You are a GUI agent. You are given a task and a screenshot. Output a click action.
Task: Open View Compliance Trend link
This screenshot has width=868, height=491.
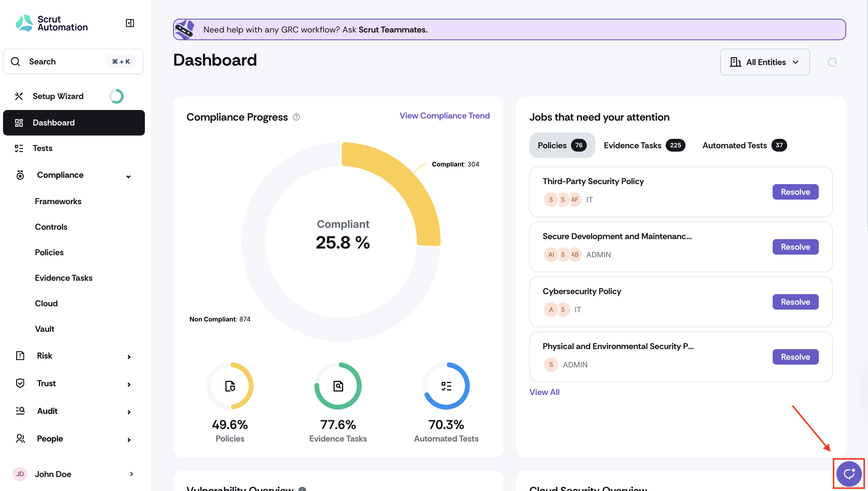tap(444, 116)
